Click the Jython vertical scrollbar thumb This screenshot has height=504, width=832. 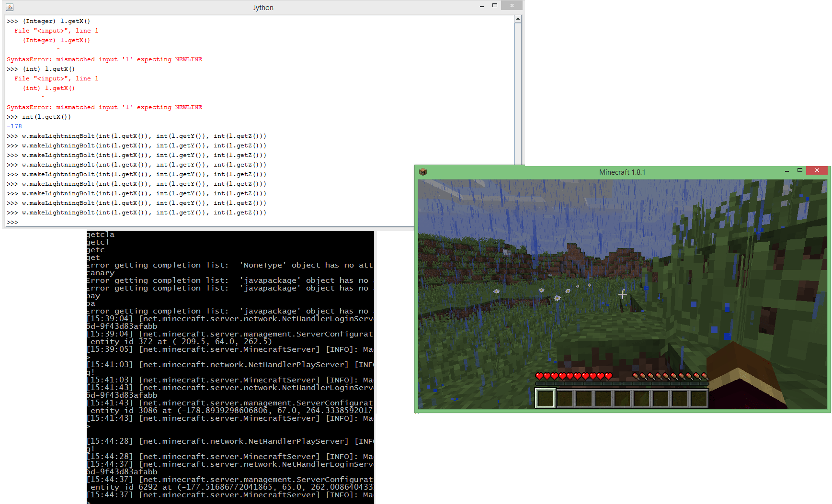pos(518,94)
